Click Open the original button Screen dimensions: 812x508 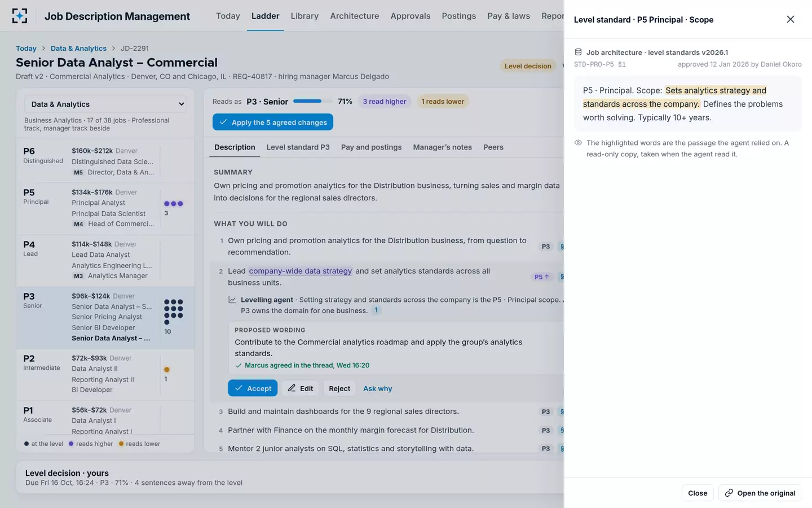tap(760, 493)
